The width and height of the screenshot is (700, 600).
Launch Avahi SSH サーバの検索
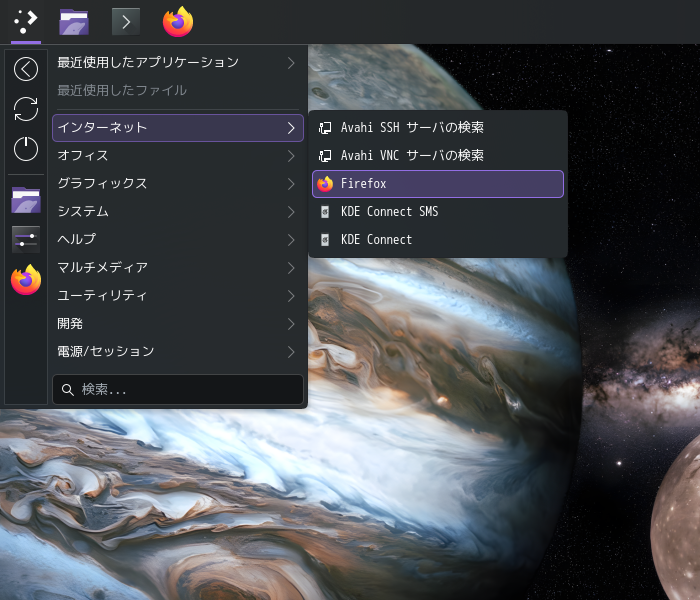pos(438,128)
